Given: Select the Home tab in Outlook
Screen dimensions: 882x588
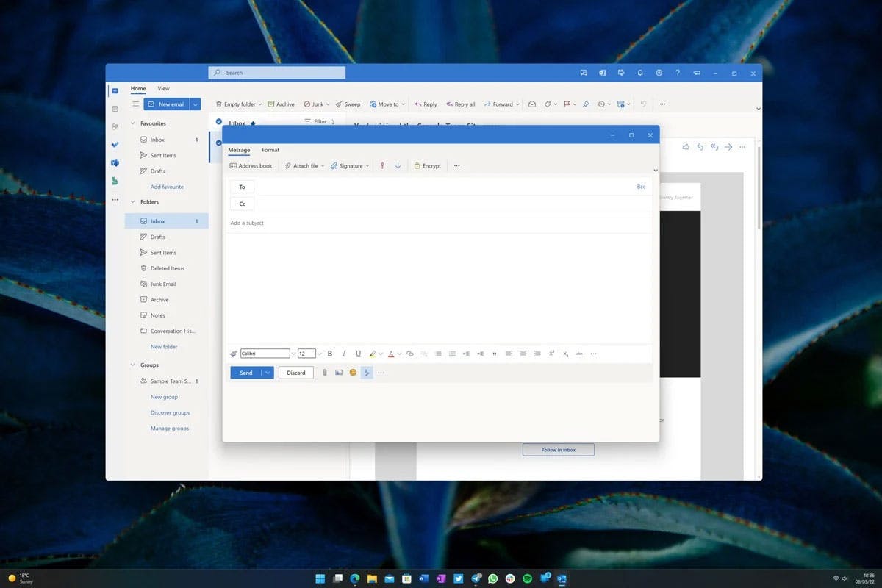Looking at the screenshot, I should (138, 88).
